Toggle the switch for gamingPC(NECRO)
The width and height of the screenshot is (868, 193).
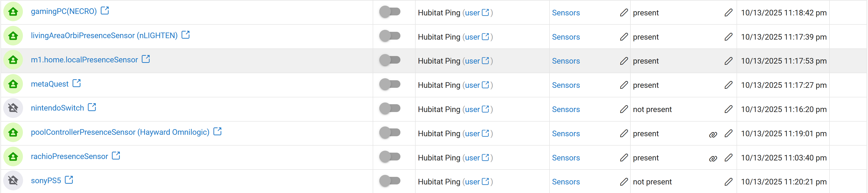point(390,12)
